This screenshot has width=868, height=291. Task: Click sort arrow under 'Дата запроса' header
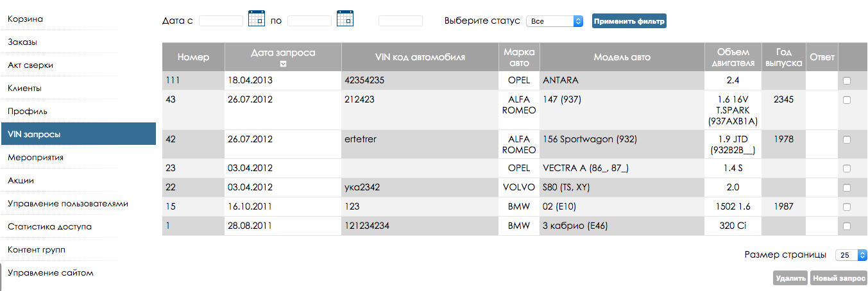283,63
